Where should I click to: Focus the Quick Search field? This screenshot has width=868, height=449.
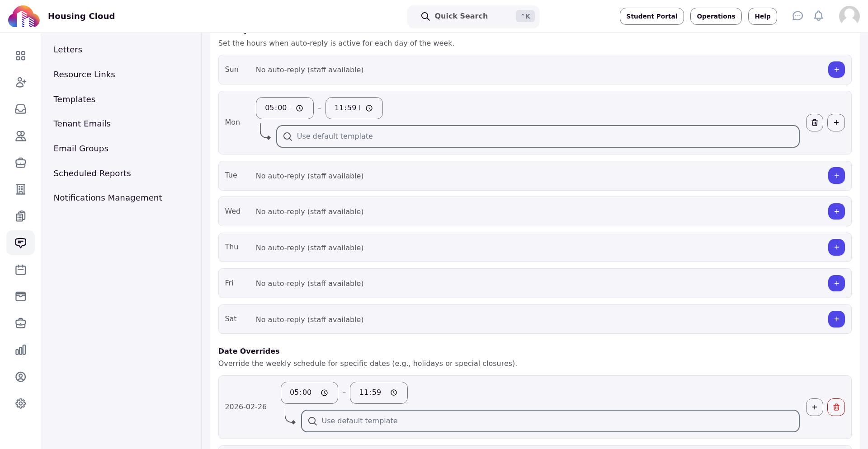473,17
